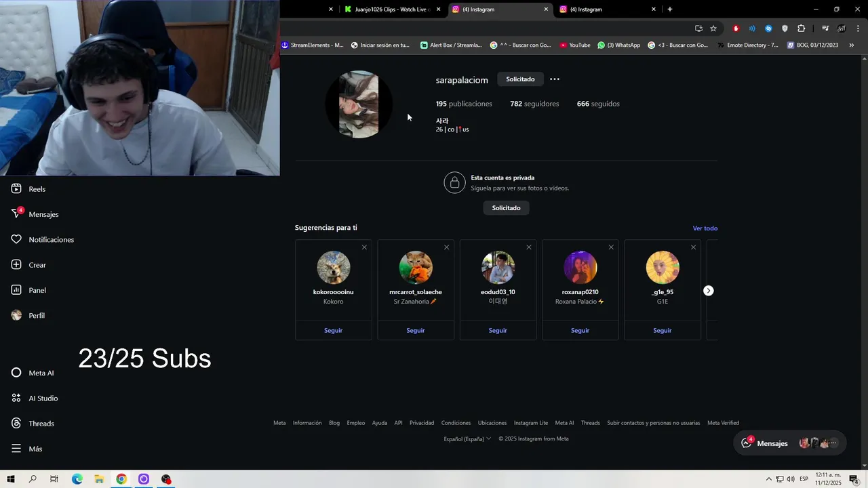The height and width of the screenshot is (488, 868).
Task: Click Privacidad footer link
Action: (422, 423)
